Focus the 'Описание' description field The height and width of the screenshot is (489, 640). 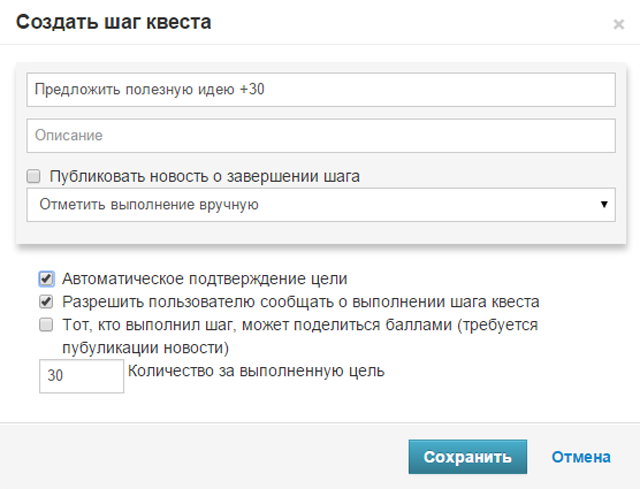click(x=321, y=136)
